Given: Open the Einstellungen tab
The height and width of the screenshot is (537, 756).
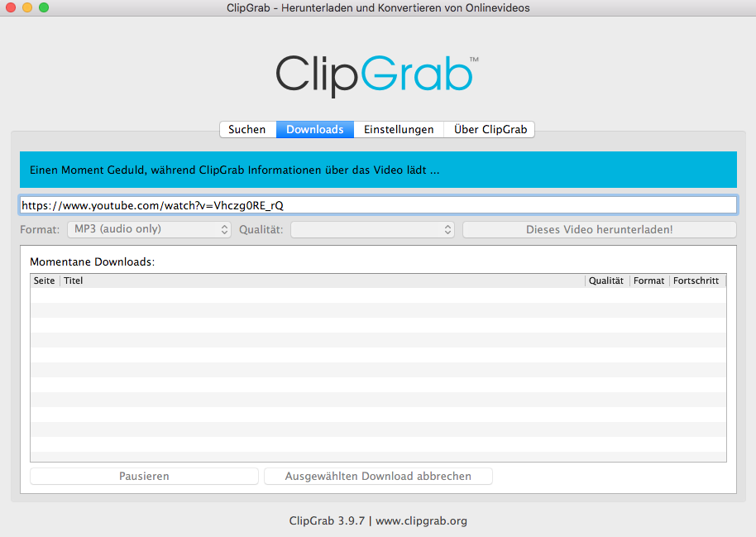Looking at the screenshot, I should pos(399,129).
